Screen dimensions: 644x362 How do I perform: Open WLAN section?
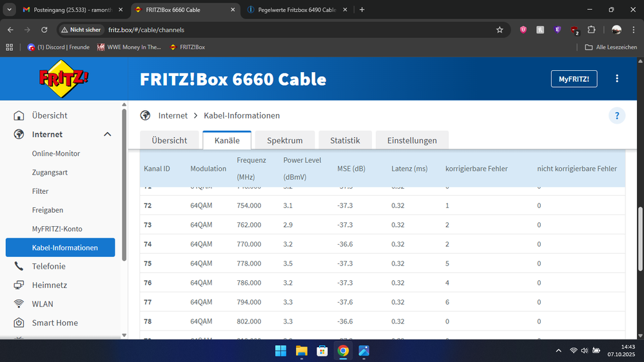[43, 304]
